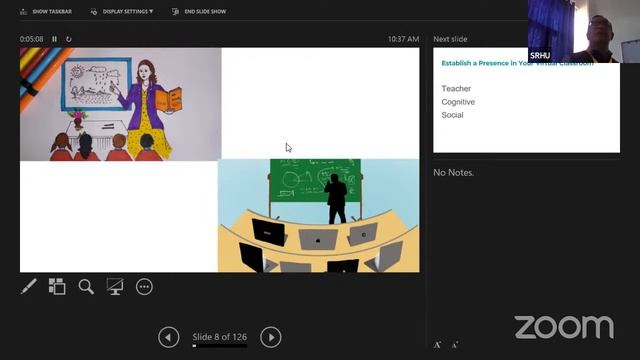The image size is (640, 360).
Task: Make the notes text larger
Action: coord(438,345)
